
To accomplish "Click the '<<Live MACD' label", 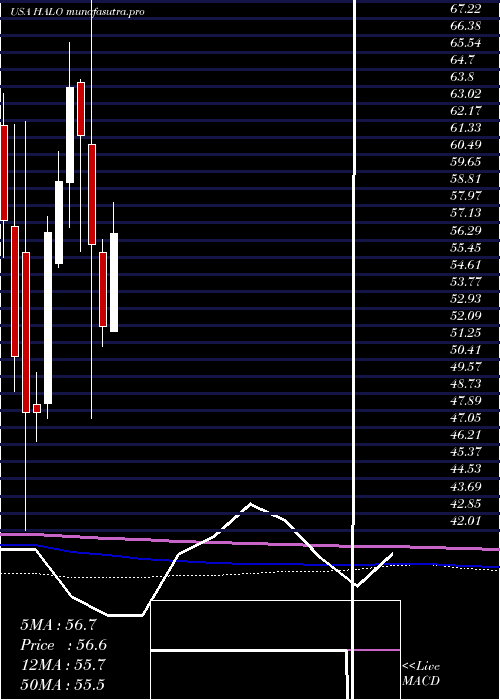I will point(421,674).
